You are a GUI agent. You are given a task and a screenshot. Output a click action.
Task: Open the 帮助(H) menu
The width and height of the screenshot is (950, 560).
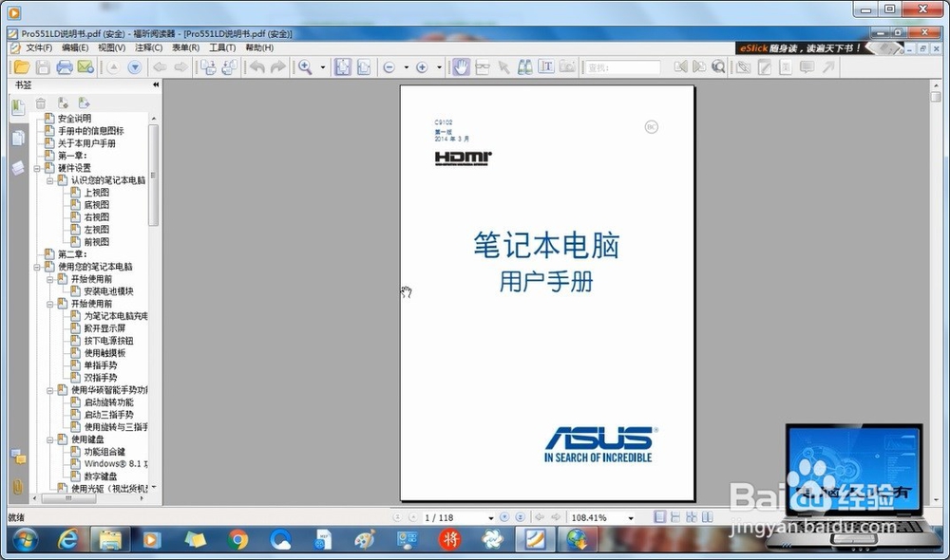pyautogui.click(x=259, y=47)
